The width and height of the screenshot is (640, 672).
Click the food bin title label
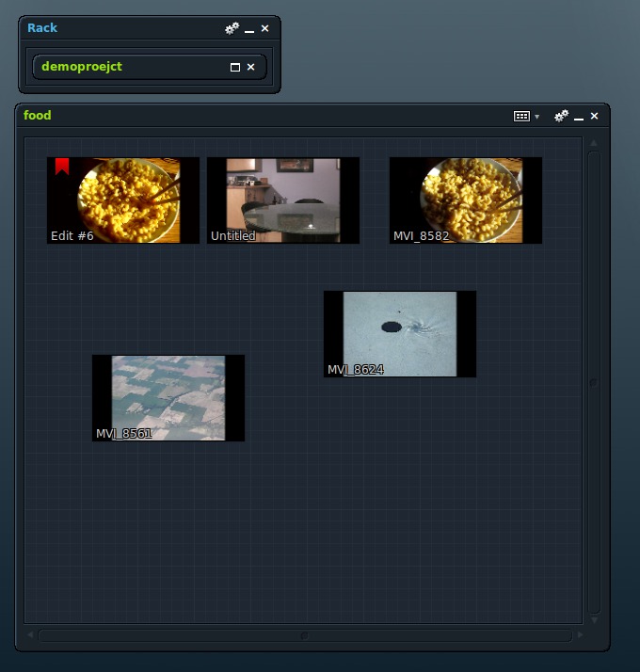(x=38, y=116)
